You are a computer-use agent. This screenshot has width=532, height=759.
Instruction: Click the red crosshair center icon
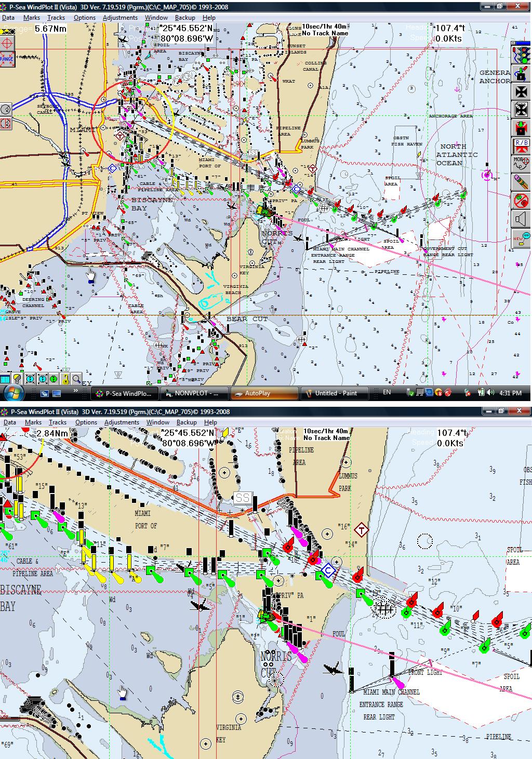(7, 43)
